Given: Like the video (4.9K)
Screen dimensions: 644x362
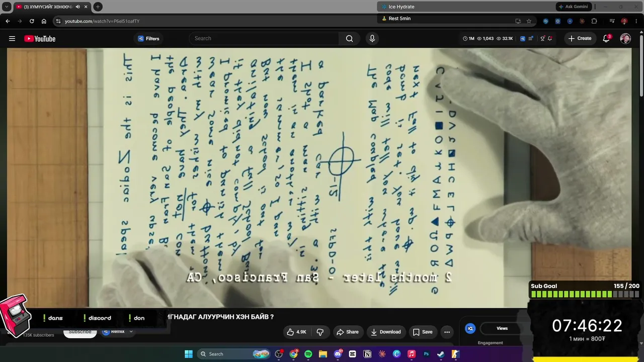Looking at the screenshot, I should pos(296,332).
